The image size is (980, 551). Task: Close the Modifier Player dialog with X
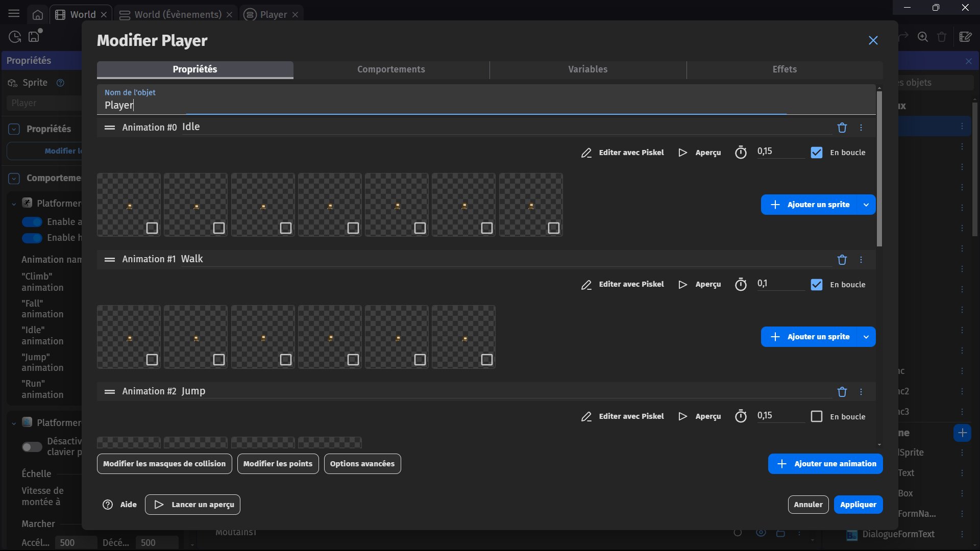[x=873, y=40]
